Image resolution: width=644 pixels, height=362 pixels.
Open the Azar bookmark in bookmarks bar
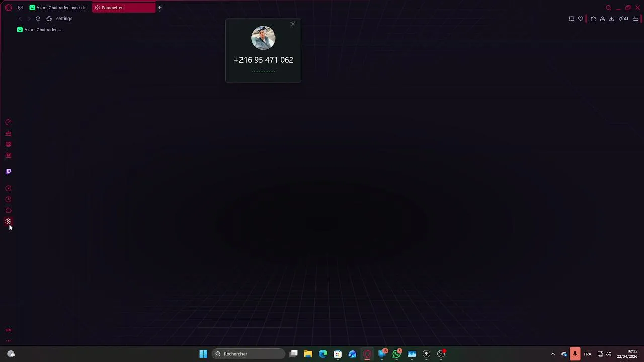tap(39, 30)
